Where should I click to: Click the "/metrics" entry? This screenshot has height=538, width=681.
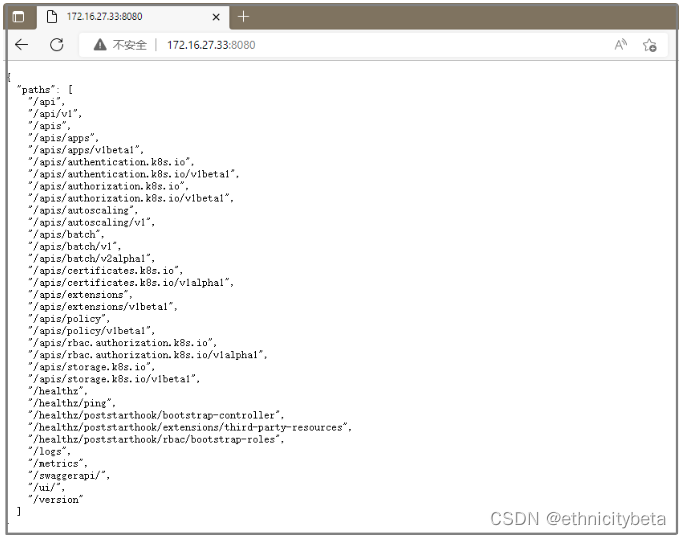58,464
